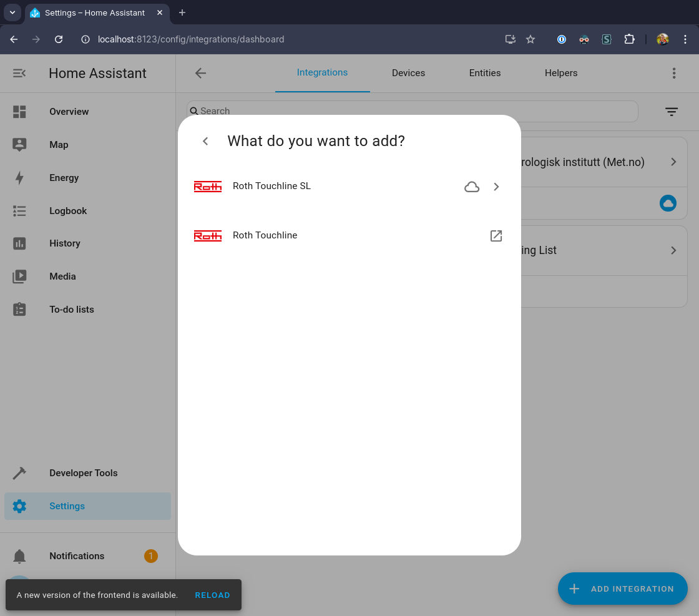Open external link icon for Roth Touchline

(x=496, y=236)
